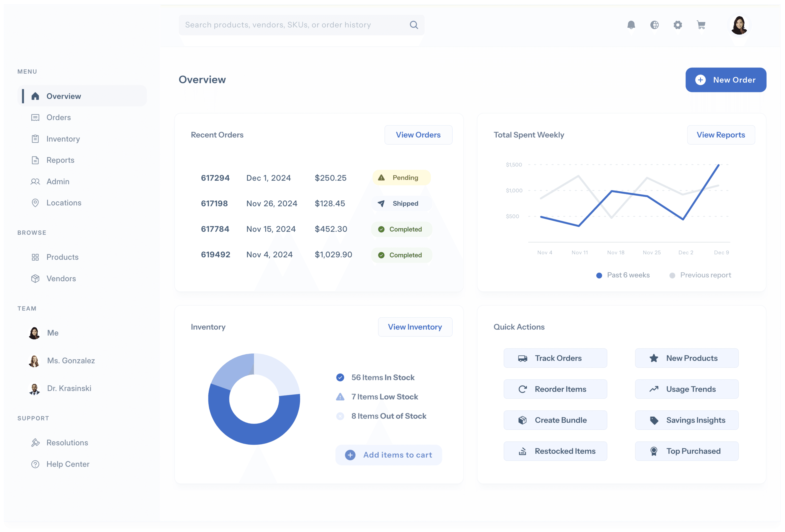Open settings gear icon in header
Screen dimensions: 785x532
click(x=678, y=25)
